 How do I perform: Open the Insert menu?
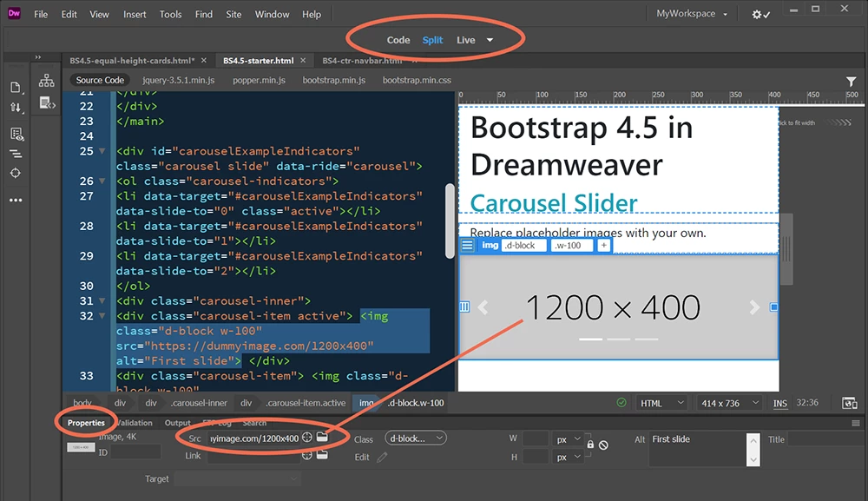click(x=135, y=15)
